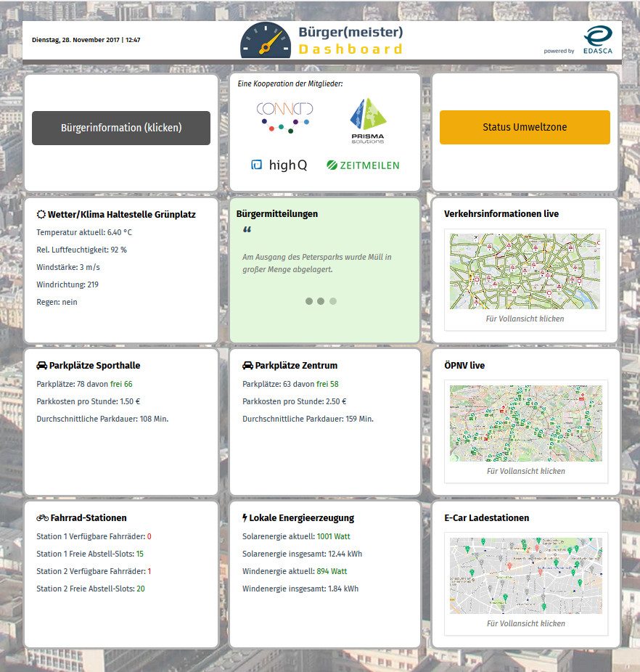This screenshot has width=640, height=672.
Task: Select the third carousel dot in Bürgermitteilungen
Action: pos(333,301)
